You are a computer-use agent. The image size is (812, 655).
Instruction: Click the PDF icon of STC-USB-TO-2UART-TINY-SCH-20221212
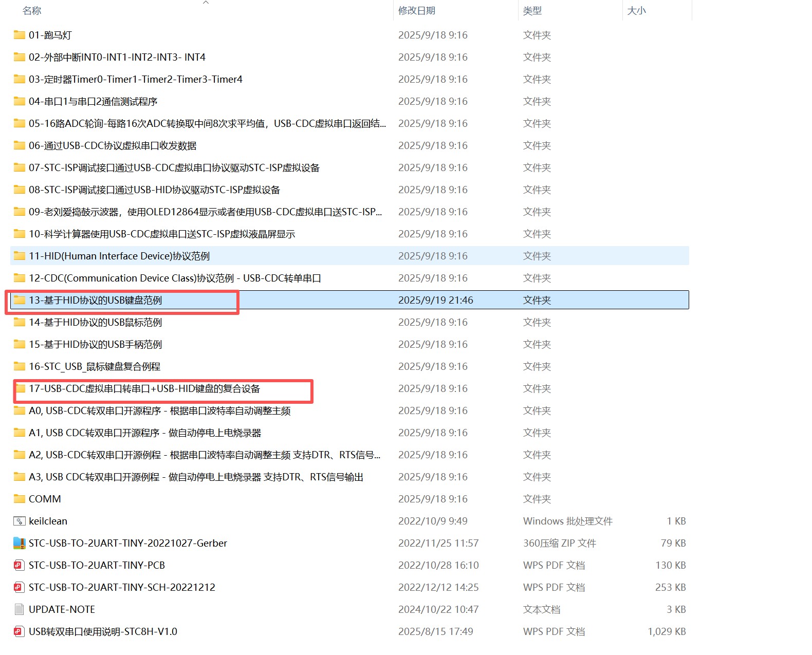pos(19,587)
